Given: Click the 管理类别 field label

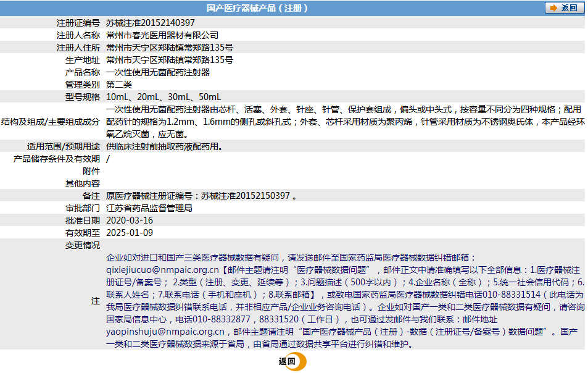Looking at the screenshot, I should (x=83, y=85).
